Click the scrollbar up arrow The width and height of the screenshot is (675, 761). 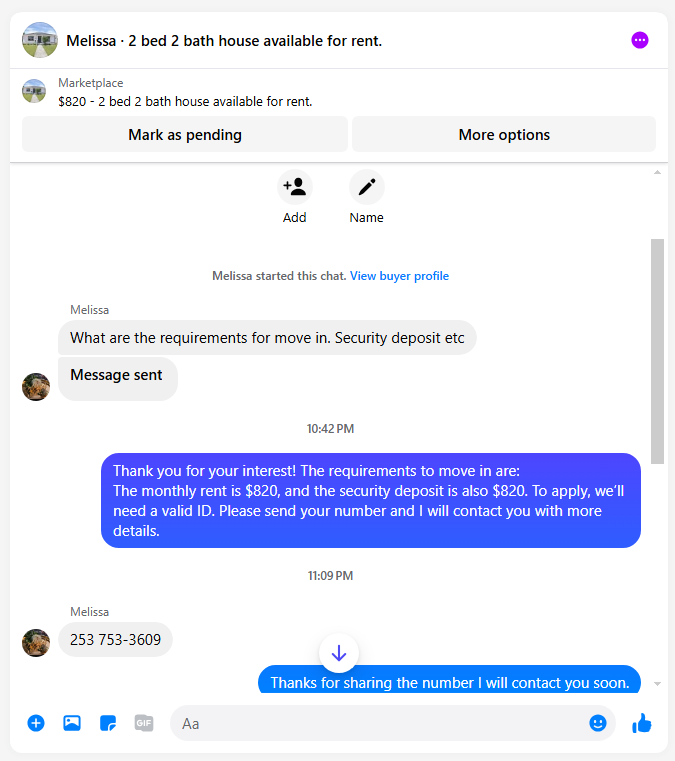[657, 172]
